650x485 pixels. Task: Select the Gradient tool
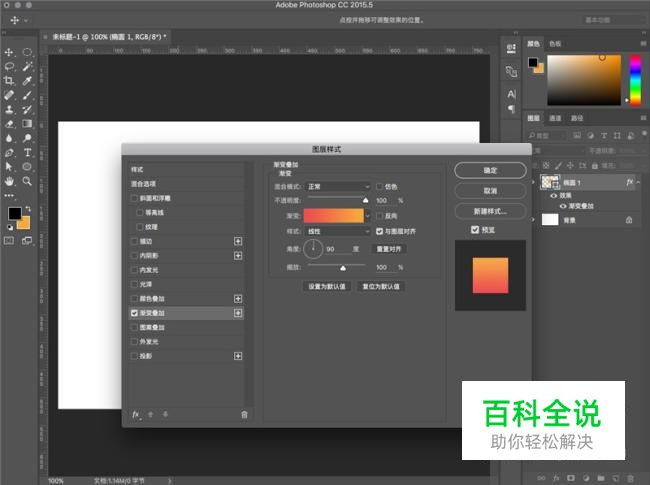coord(27,124)
